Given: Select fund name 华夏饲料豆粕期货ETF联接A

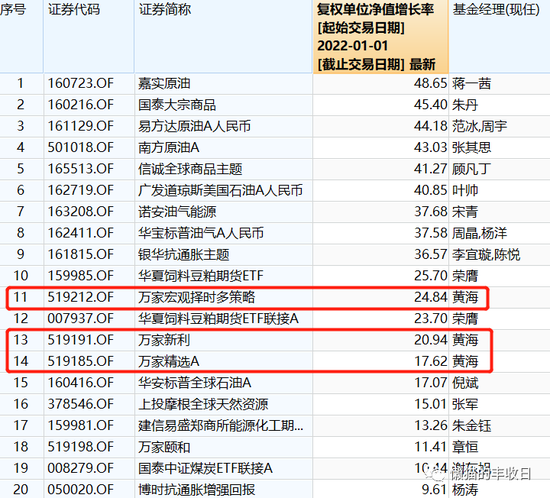Looking at the screenshot, I should (218, 319).
